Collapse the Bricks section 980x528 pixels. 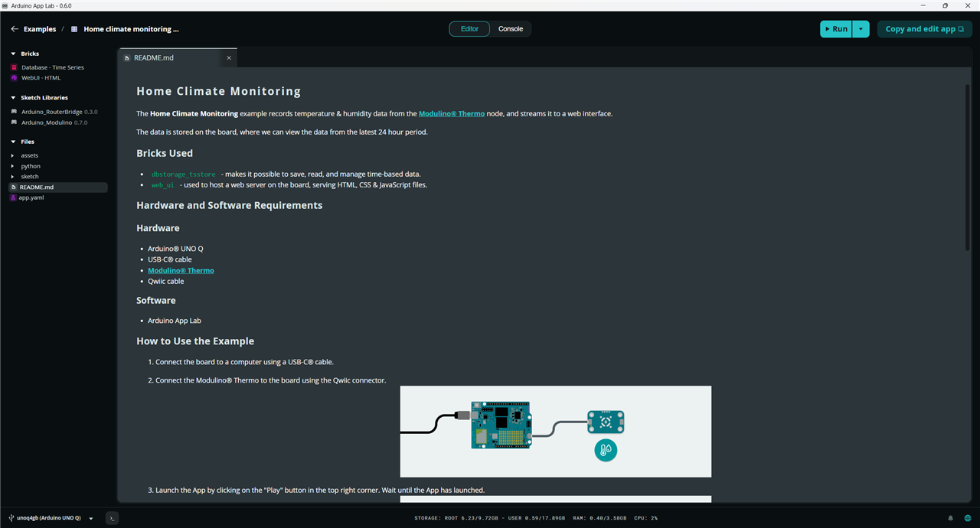[13, 54]
